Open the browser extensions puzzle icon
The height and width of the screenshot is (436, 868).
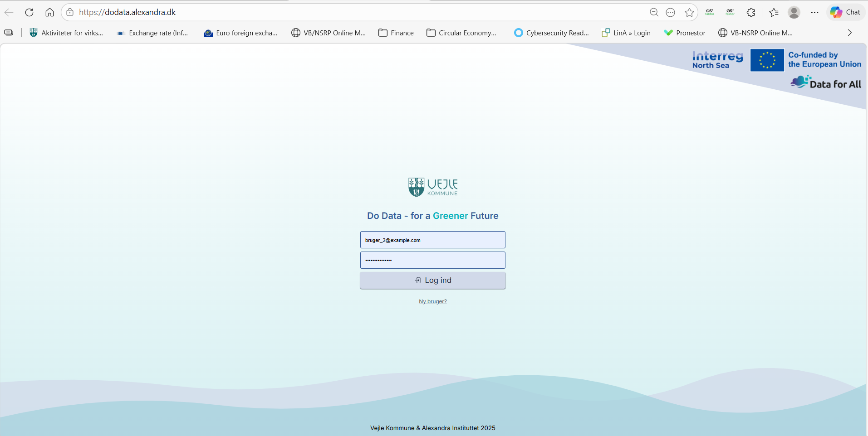pos(751,12)
